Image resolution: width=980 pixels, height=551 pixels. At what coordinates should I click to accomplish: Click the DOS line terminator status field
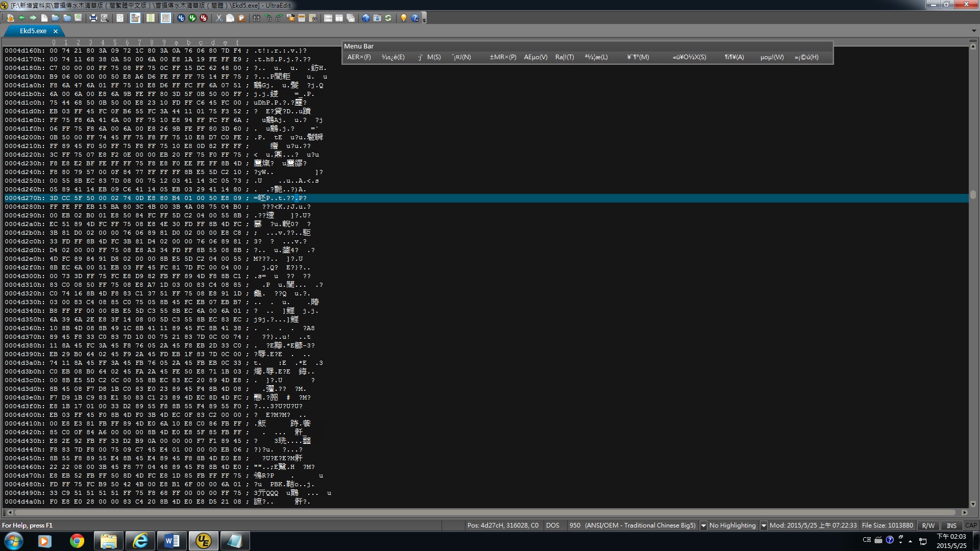pyautogui.click(x=552, y=525)
